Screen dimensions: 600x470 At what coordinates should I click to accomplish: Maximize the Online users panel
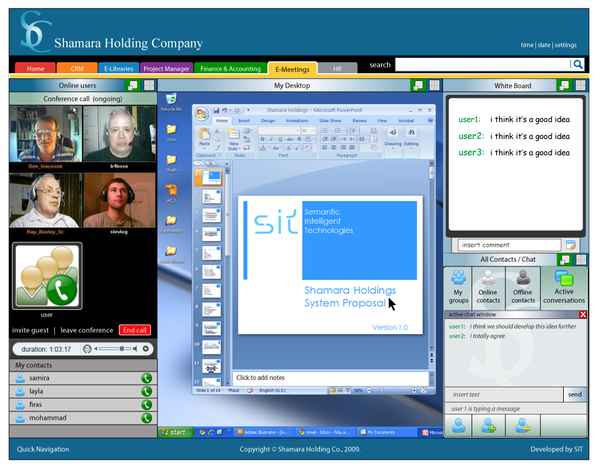coord(149,85)
